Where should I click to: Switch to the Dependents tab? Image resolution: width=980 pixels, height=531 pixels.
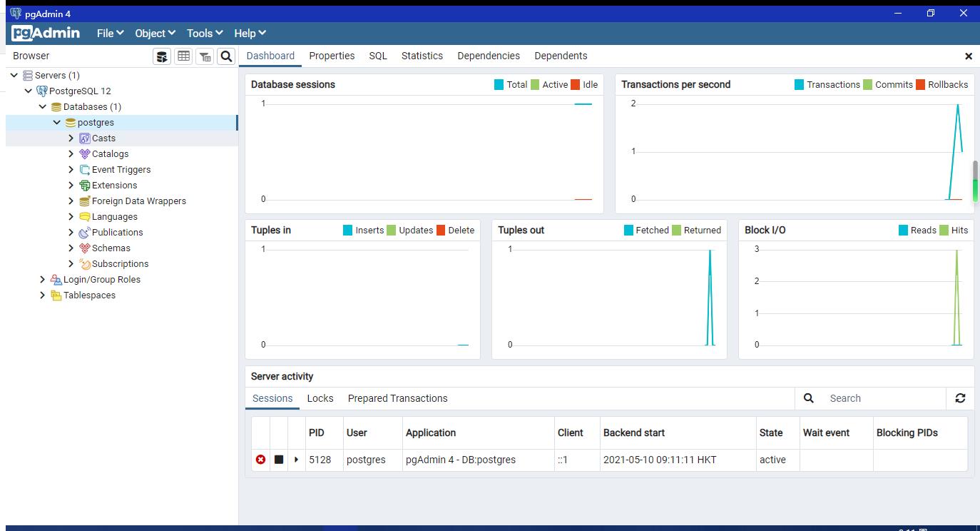561,56
